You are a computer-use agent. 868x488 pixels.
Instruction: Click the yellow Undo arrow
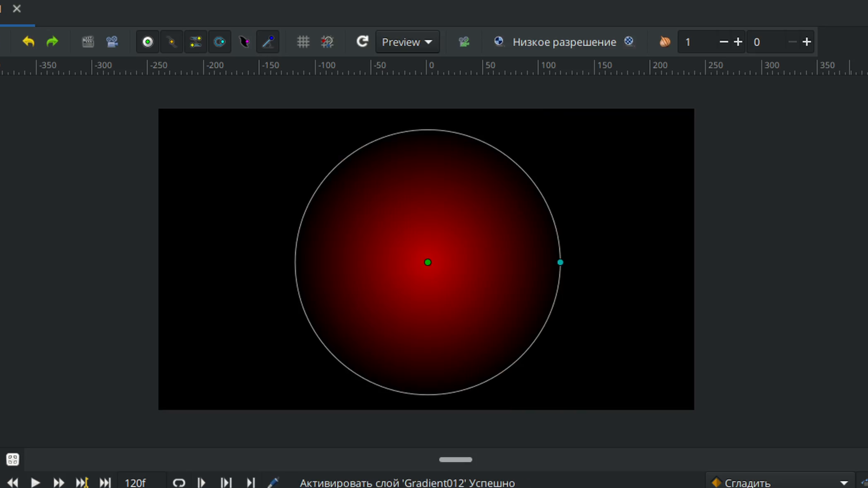29,42
